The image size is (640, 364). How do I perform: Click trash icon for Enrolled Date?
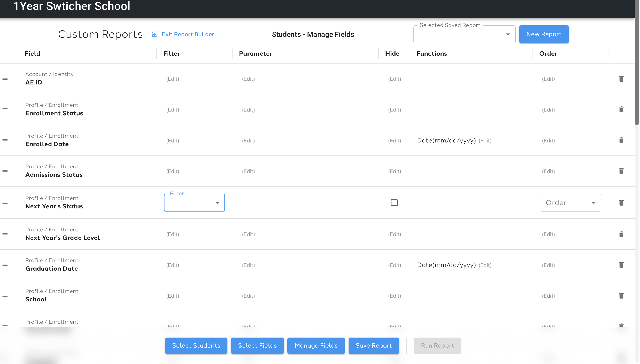[x=621, y=140]
